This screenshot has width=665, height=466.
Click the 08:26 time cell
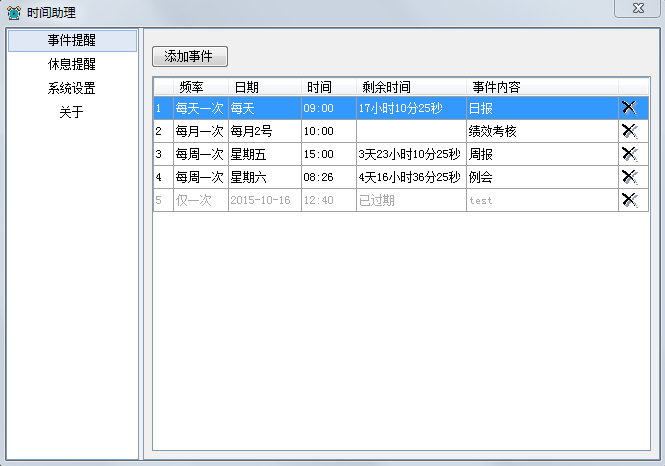329,177
